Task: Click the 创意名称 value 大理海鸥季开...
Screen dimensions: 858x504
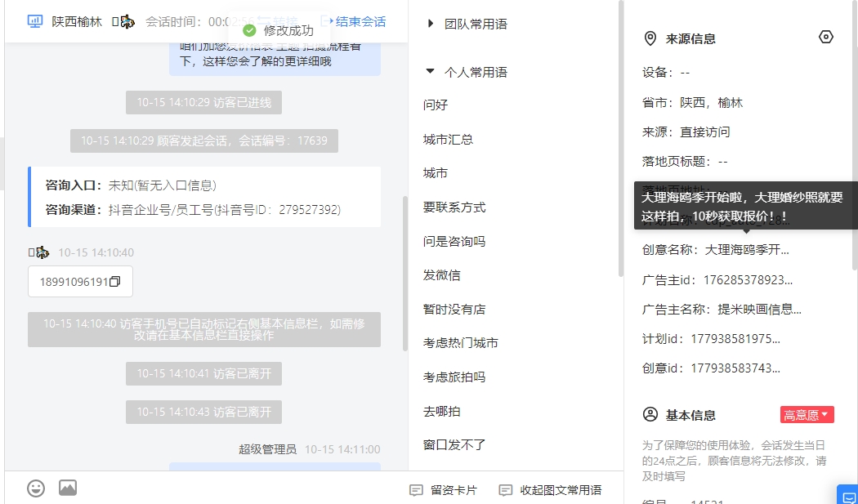Action: click(747, 250)
